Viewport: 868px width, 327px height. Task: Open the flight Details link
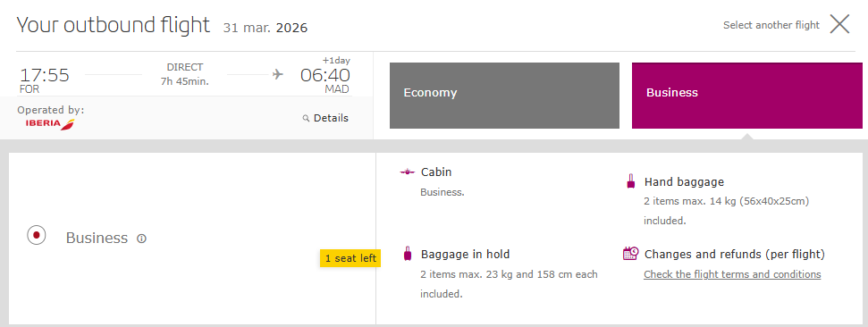(x=331, y=118)
